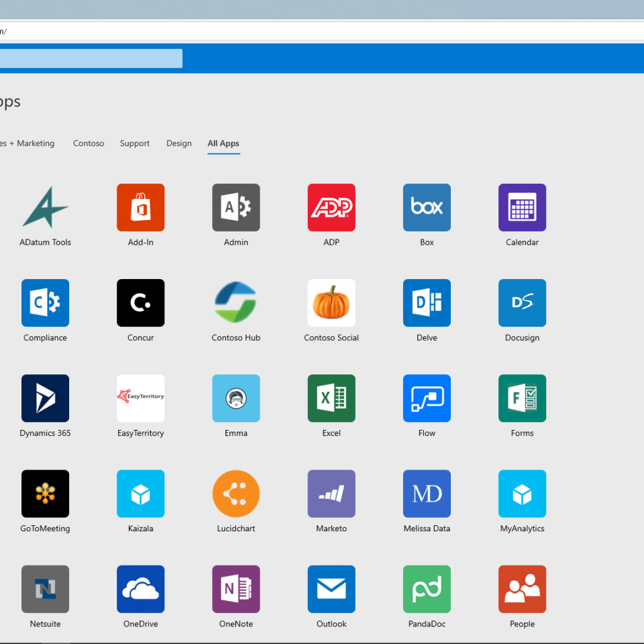
Task: Launch the Emma app
Action: [236, 398]
